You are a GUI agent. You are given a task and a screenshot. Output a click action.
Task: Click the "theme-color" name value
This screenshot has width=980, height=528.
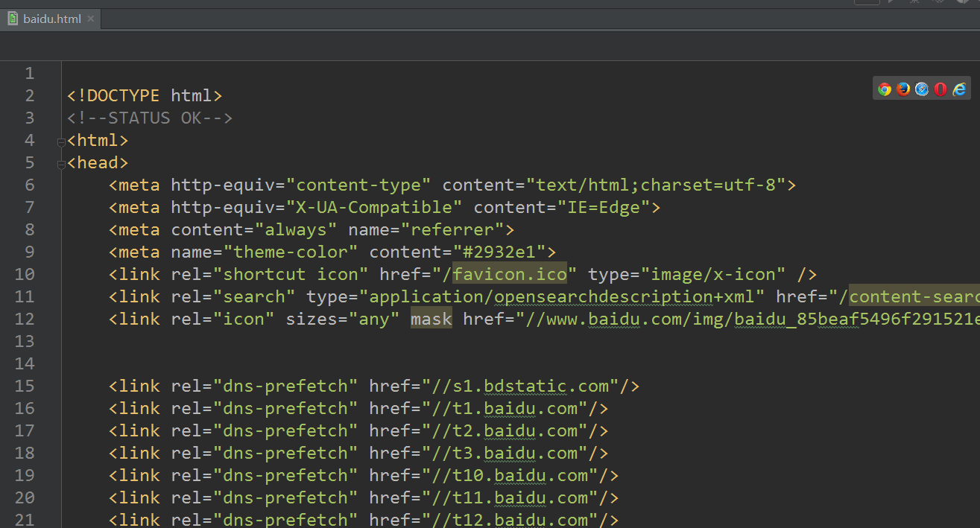coord(291,252)
